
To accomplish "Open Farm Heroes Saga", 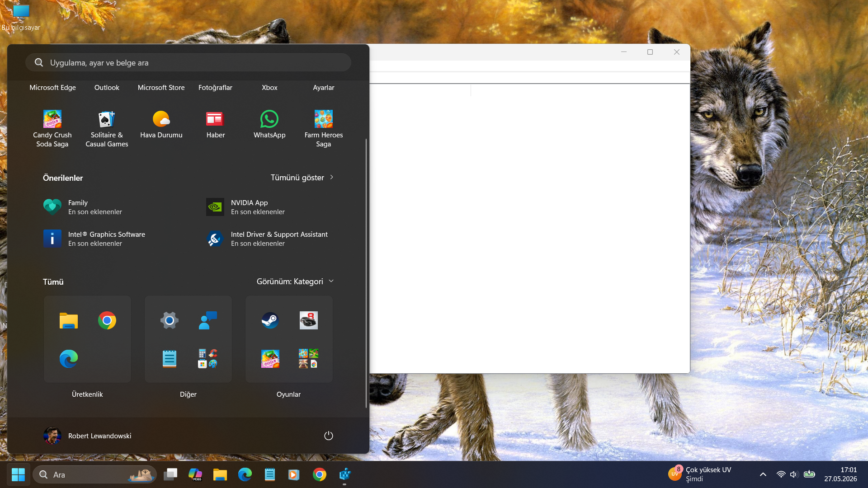I will (x=324, y=129).
